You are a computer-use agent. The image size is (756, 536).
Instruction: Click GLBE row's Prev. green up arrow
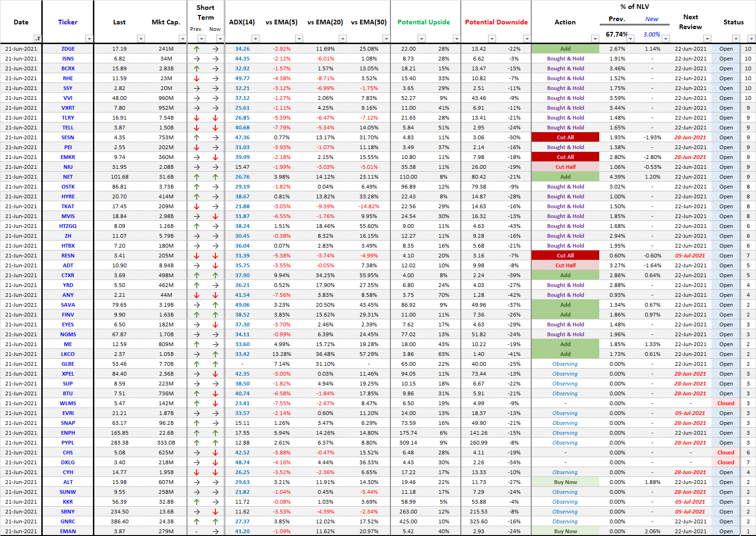197,364
